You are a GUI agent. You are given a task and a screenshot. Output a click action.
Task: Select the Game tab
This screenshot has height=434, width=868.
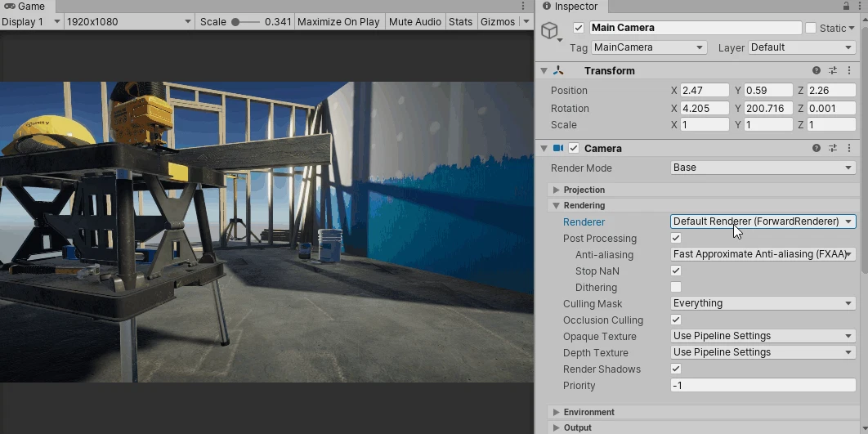tap(27, 6)
